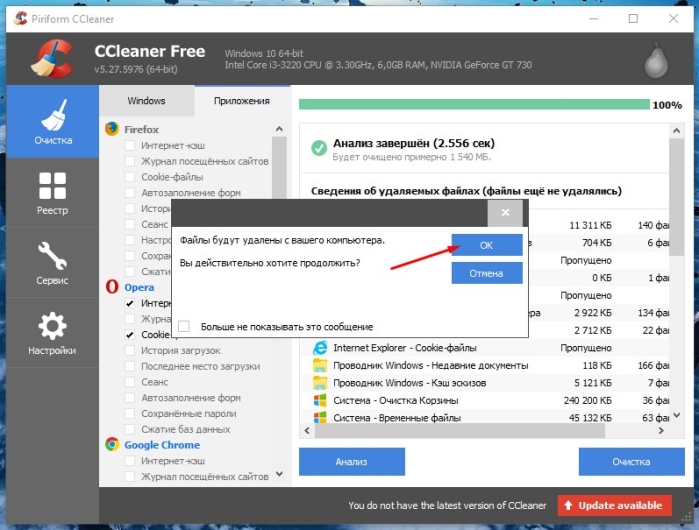The image size is (699, 530).
Task: Click the Internet Explorer Cookie-файлы icon
Action: tap(320, 348)
